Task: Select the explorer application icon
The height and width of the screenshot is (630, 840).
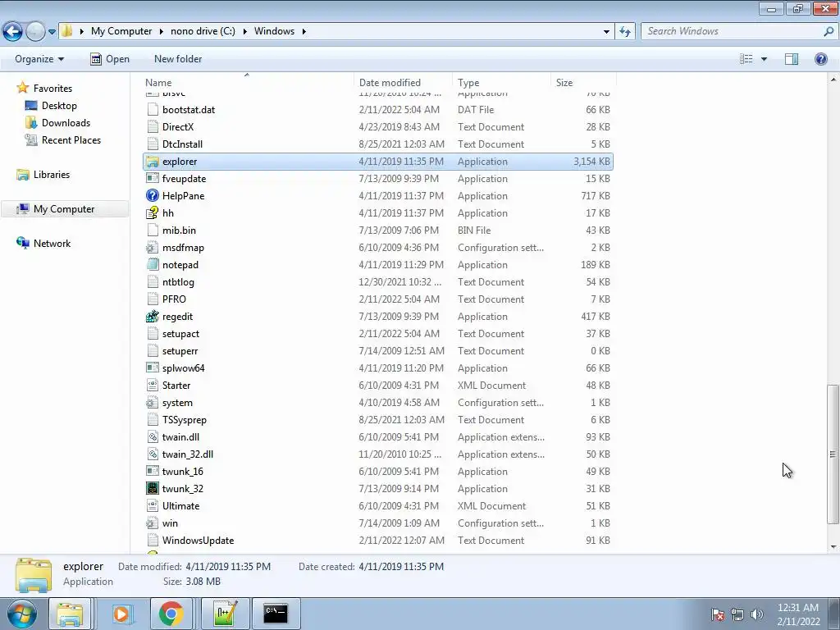Action: click(x=153, y=162)
